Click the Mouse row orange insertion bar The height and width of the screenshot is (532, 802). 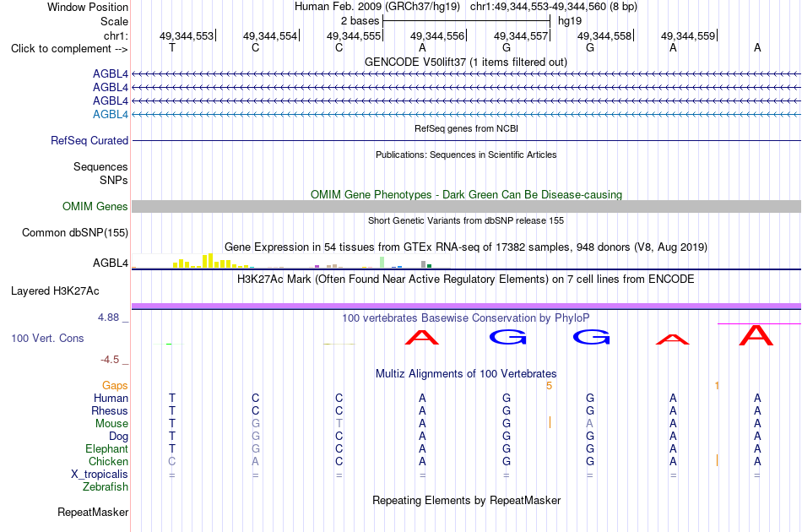[x=550, y=422]
